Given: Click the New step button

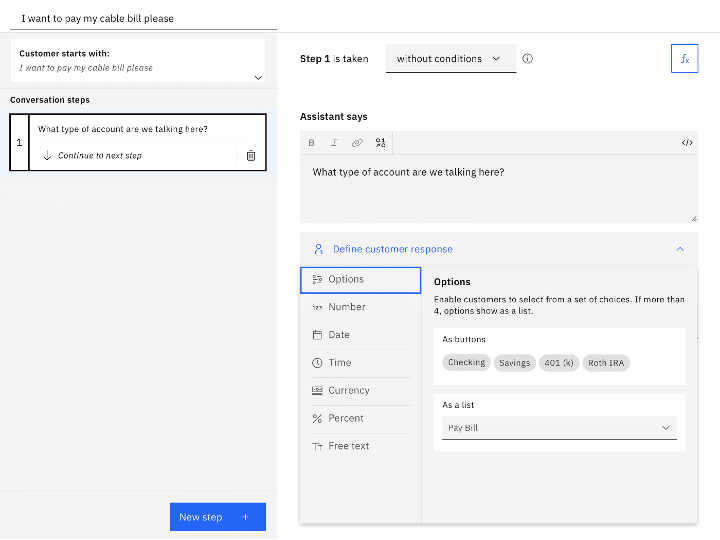Looking at the screenshot, I should tap(218, 517).
